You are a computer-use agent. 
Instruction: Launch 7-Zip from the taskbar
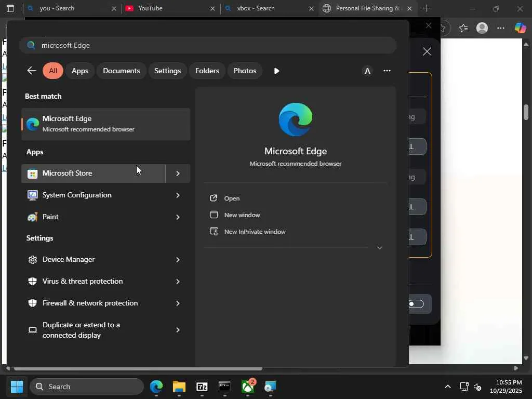[202, 387]
